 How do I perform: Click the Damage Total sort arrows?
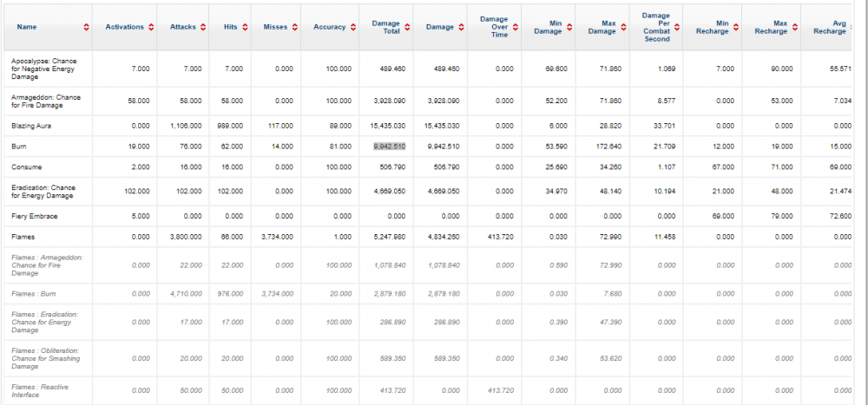tap(407, 28)
